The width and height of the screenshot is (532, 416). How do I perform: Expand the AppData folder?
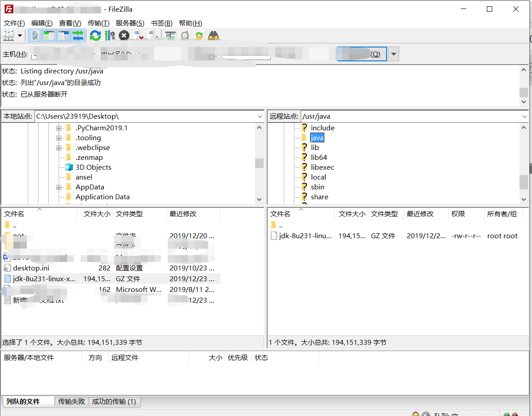pyautogui.click(x=59, y=187)
